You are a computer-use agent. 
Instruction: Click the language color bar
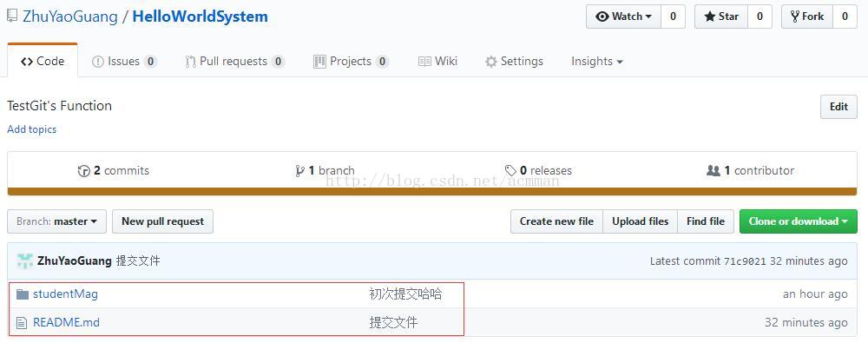tap(432, 192)
